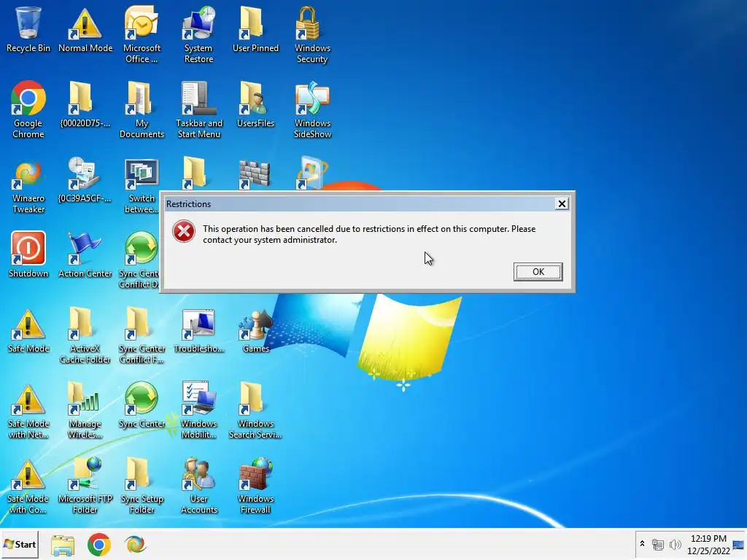This screenshot has height=560, width=747.
Task: Open the network tray icon
Action: coord(658,544)
